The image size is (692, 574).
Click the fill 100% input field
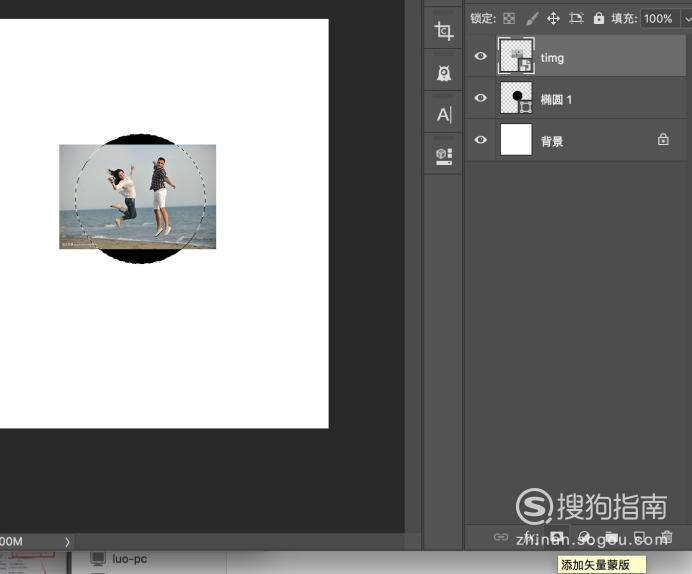coord(660,19)
